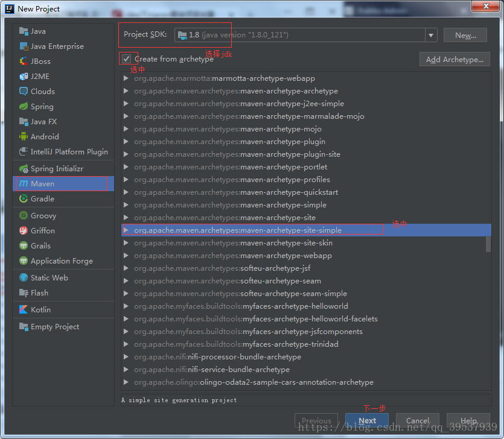504x439 pixels.
Task: Click the Empty Project icon
Action: coord(24,327)
